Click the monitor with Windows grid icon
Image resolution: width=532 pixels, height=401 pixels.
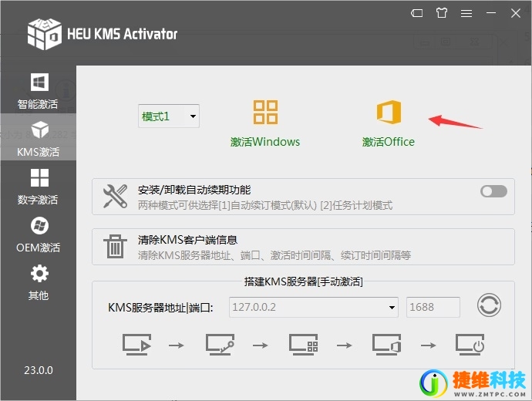click(303, 345)
